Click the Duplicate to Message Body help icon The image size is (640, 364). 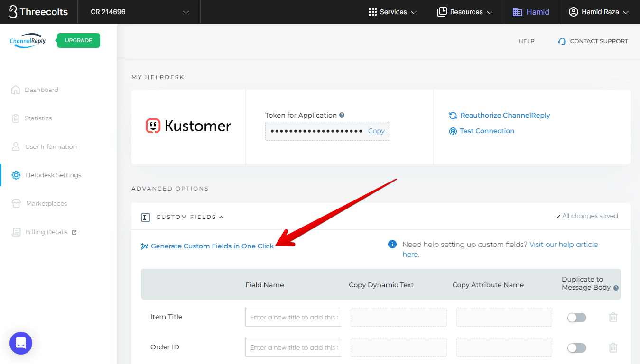pyautogui.click(x=616, y=288)
